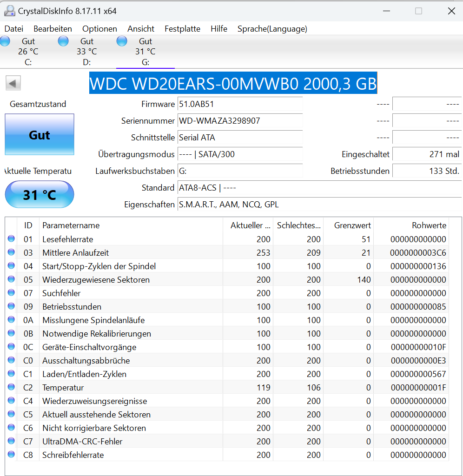
Task: Click status orb for C2 Temperatur row
Action: tap(11, 387)
